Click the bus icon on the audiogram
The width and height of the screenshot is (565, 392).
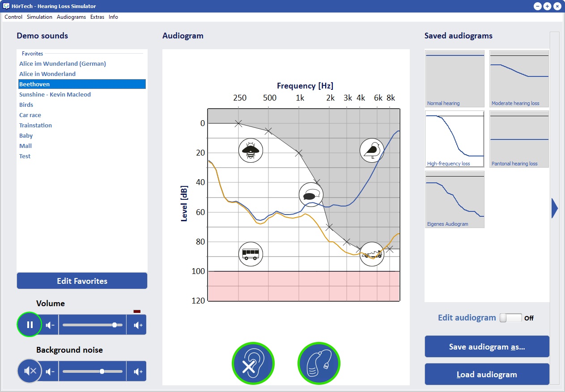(x=251, y=254)
